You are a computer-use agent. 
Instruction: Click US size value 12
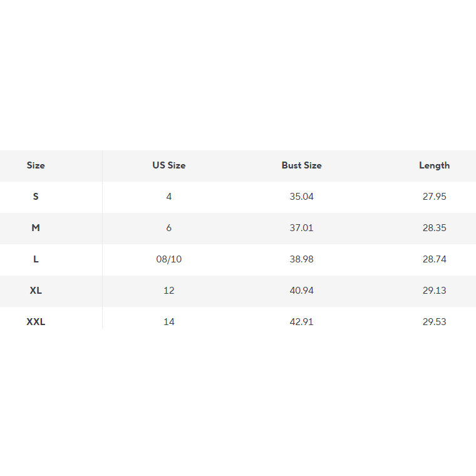(x=168, y=291)
